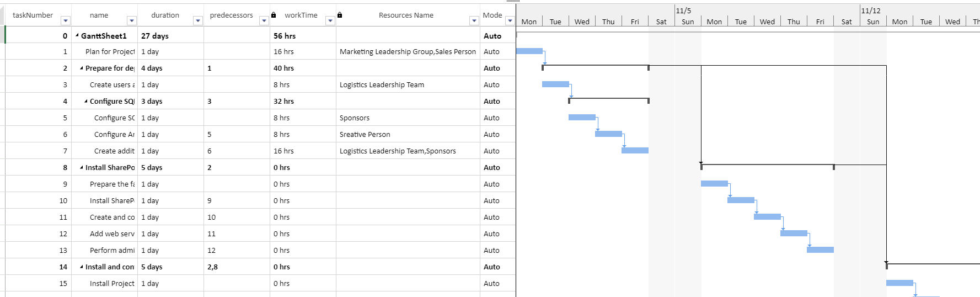980x297 pixels.
Task: Click the Mode column filter icon
Action: click(510, 21)
